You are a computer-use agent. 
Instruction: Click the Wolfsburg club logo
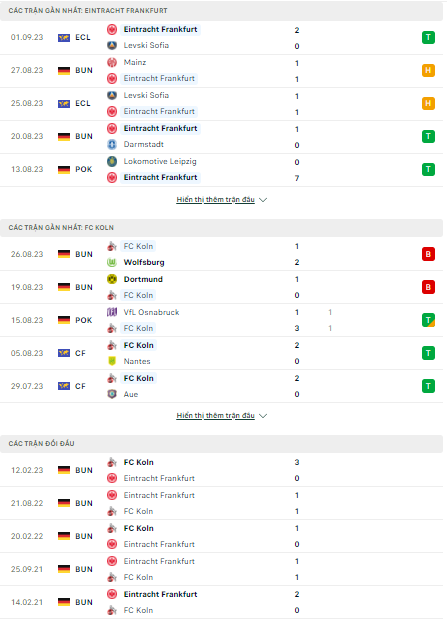click(112, 262)
